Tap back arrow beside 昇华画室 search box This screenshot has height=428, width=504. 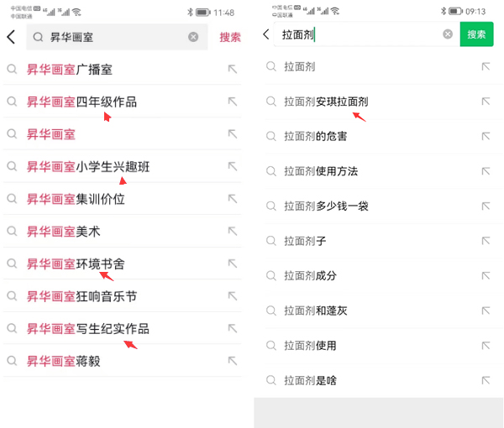tap(11, 37)
